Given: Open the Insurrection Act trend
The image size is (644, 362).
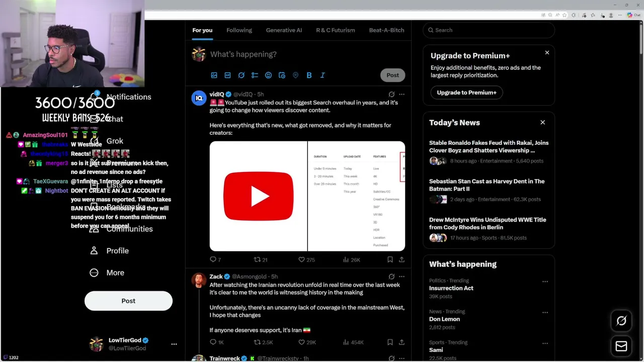Looking at the screenshot, I should tap(451, 288).
